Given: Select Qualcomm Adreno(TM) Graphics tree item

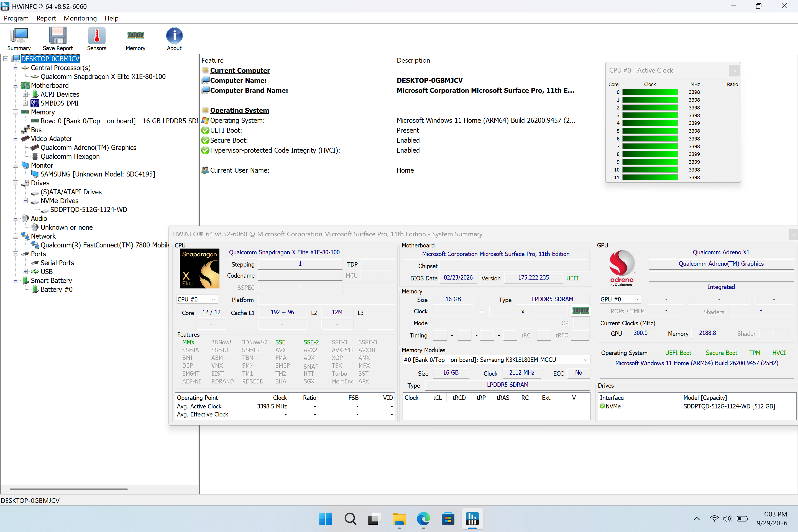Looking at the screenshot, I should 89,148.
